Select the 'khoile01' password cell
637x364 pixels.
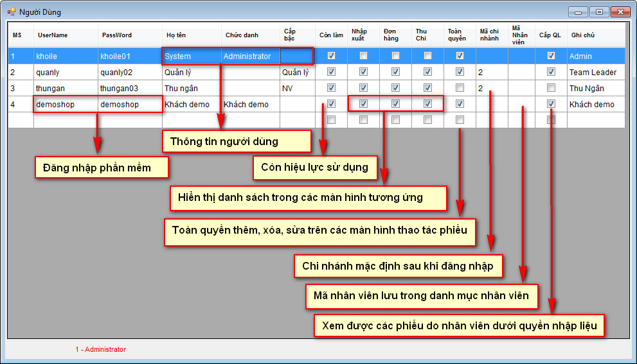point(130,56)
